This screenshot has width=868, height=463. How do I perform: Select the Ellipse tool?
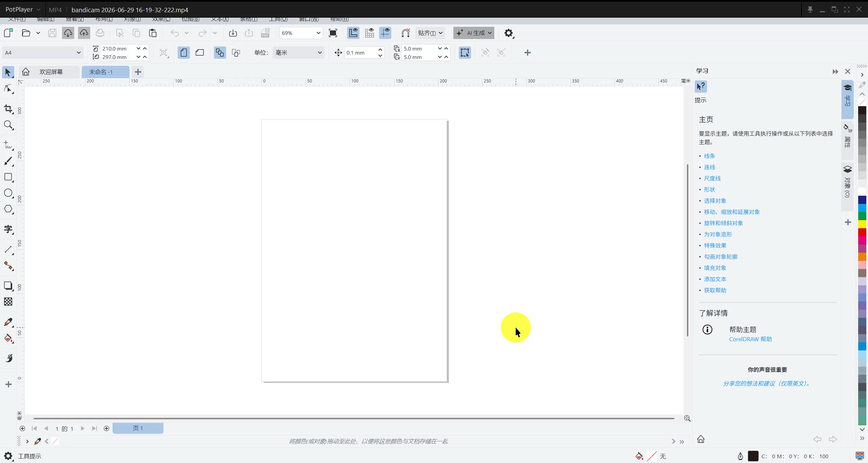click(8, 193)
